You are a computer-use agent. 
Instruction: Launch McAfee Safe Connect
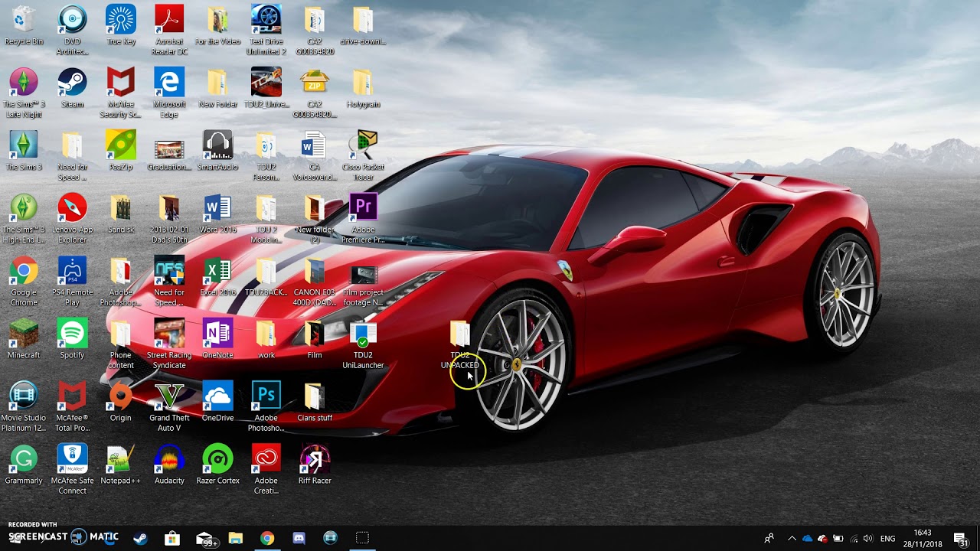(72, 469)
